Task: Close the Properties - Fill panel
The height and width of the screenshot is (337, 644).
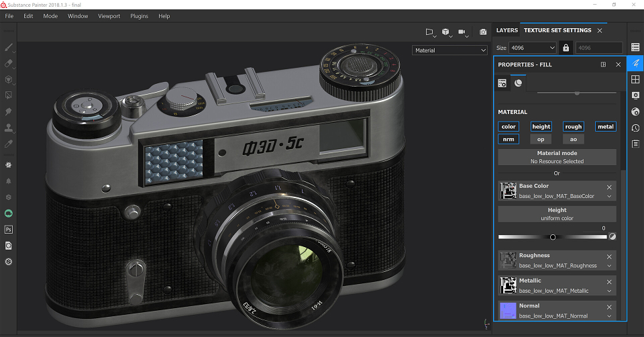Action: click(x=618, y=64)
